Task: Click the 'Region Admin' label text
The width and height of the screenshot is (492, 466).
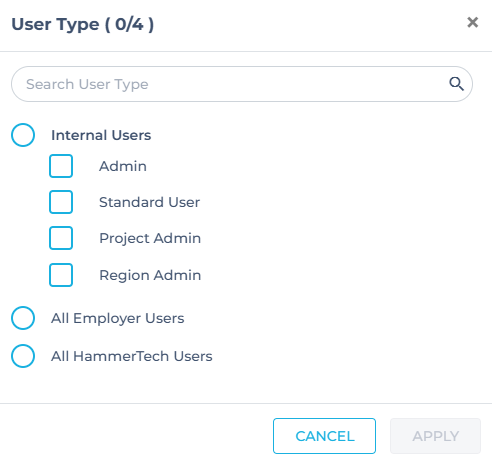Action: coord(150,275)
